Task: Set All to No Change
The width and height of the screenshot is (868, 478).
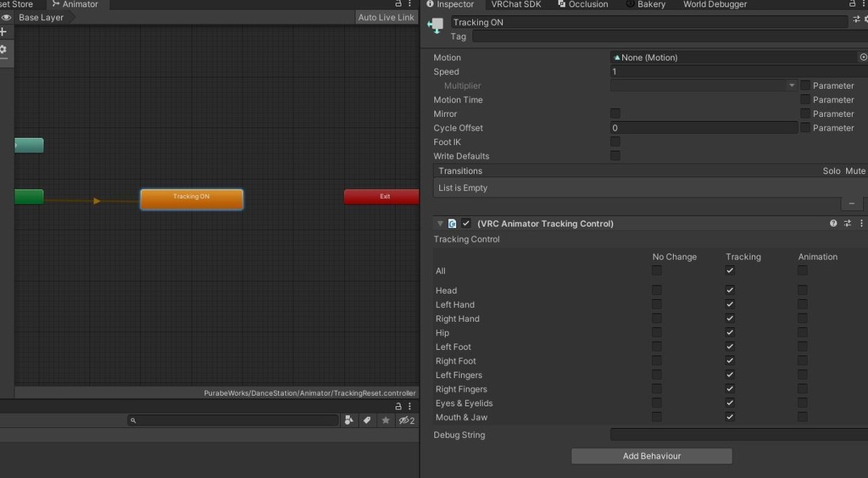Action: (657, 270)
